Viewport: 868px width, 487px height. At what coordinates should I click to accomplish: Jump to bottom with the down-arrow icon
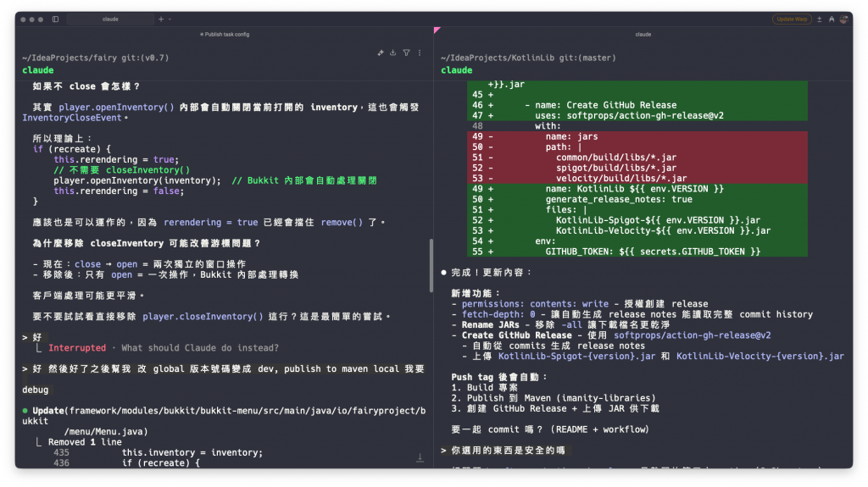pyautogui.click(x=420, y=457)
